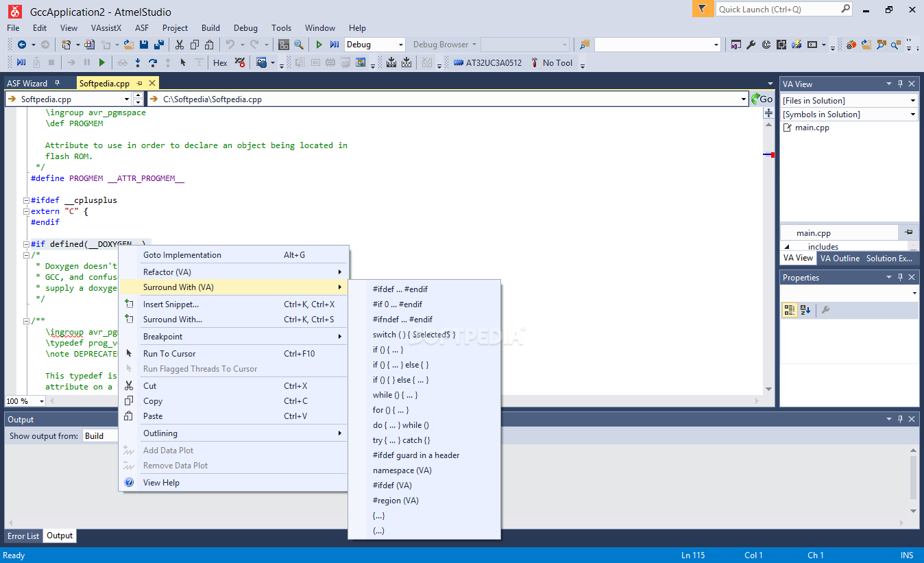Click the Open File folder icon
The width and height of the screenshot is (924, 563).
[128, 45]
